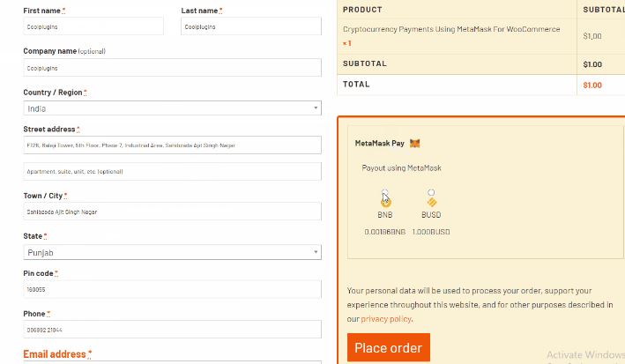Image resolution: width=625 pixels, height=364 pixels.
Task: Click the Street address input field
Action: (172, 145)
